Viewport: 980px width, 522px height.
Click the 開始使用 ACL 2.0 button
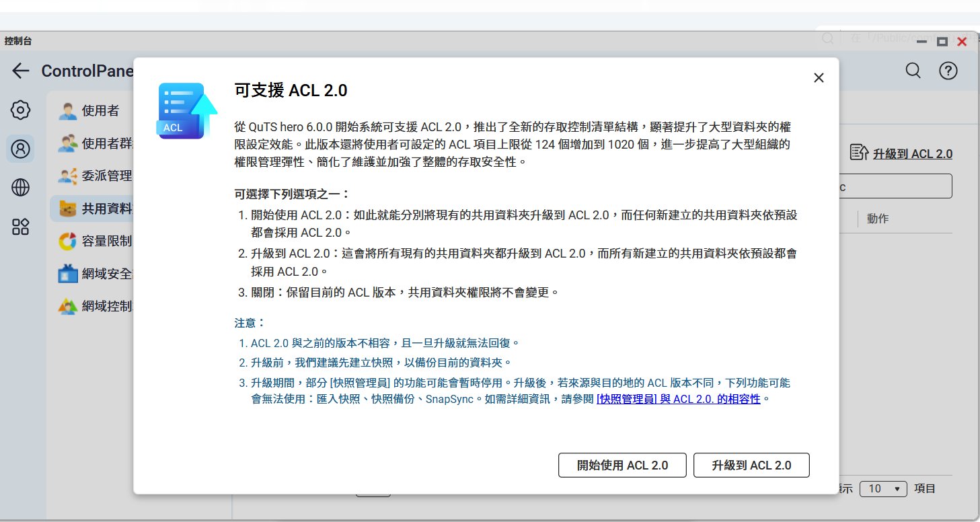[x=622, y=465]
